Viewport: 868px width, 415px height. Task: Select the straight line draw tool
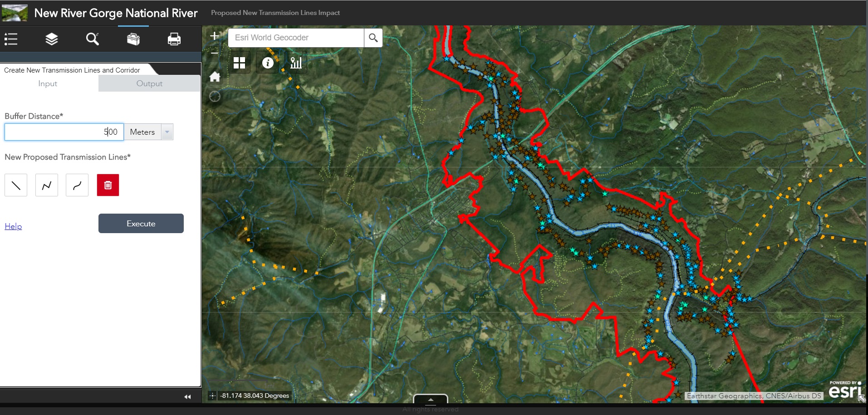tap(16, 185)
